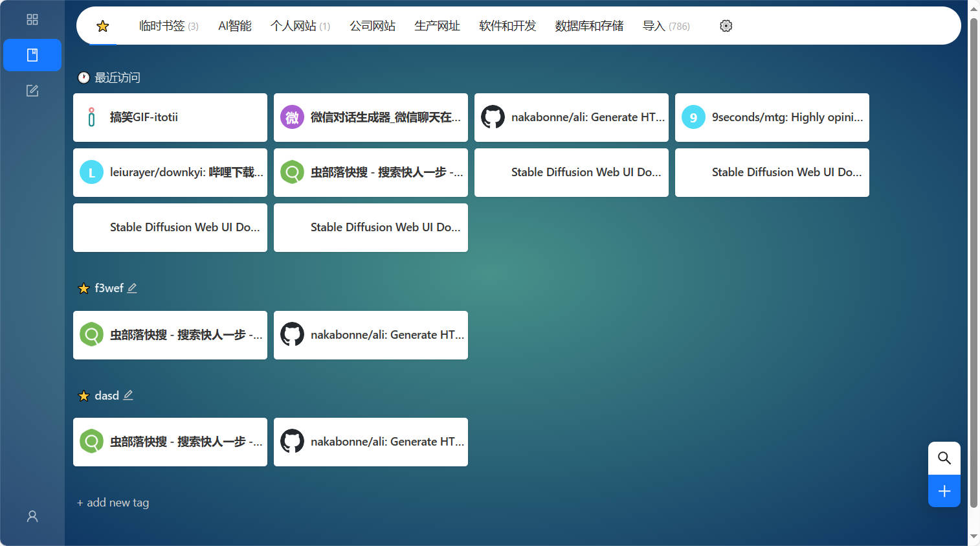Click the 最近访问 section heading
980x546 pixels.
point(117,78)
